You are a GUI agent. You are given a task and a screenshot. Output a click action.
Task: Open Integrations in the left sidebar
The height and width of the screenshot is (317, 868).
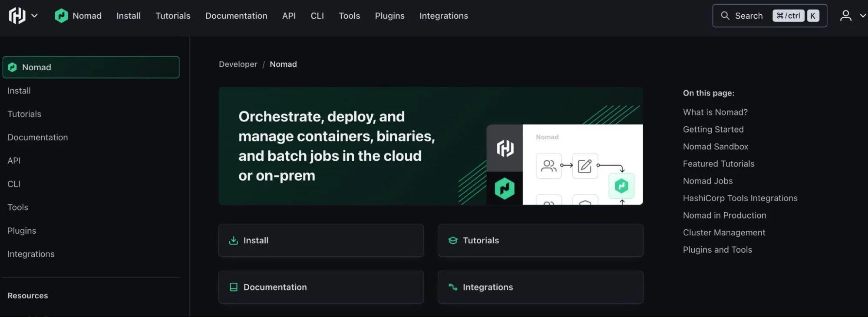(x=31, y=254)
